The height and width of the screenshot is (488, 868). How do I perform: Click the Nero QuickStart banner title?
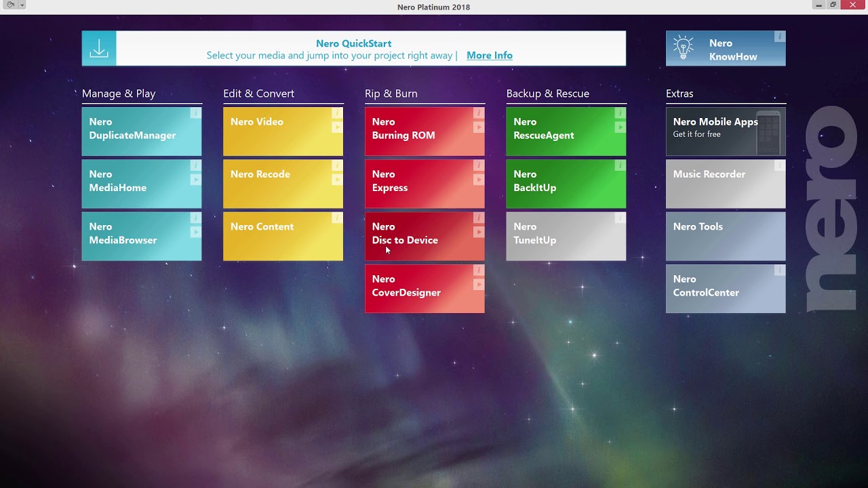353,43
